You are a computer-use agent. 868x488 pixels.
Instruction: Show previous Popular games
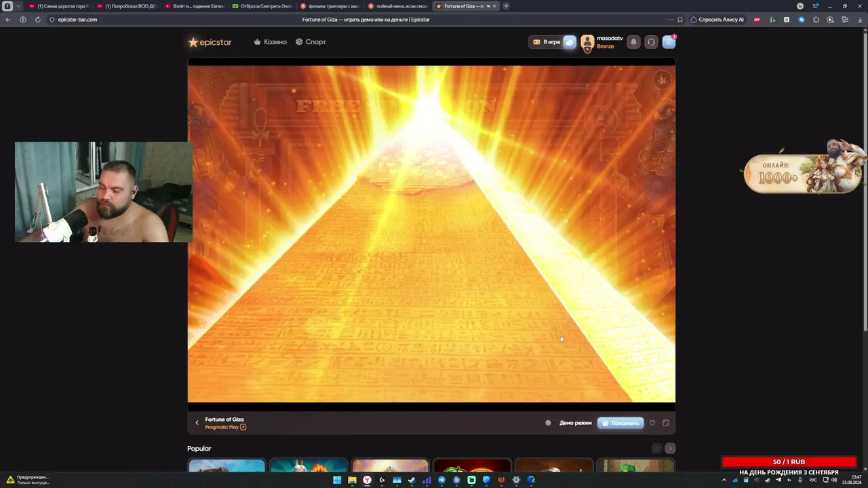[656, 449]
